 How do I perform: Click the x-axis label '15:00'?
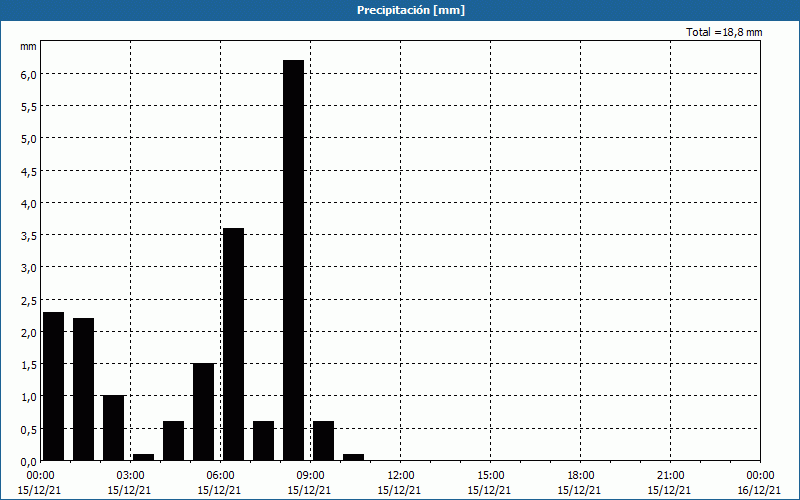click(490, 476)
